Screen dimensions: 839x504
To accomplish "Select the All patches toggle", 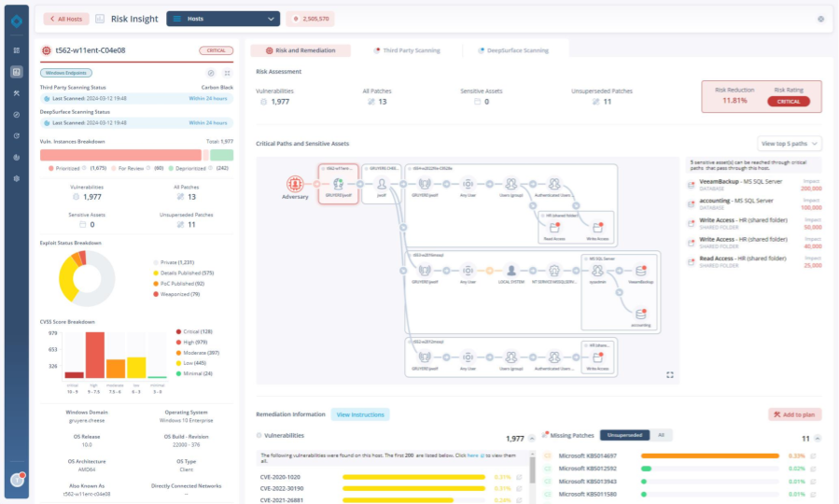I will click(x=662, y=435).
